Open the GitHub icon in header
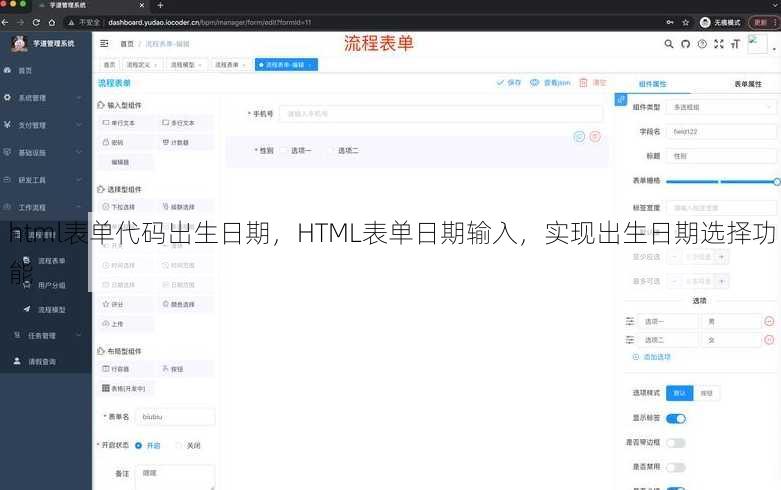 click(x=685, y=44)
